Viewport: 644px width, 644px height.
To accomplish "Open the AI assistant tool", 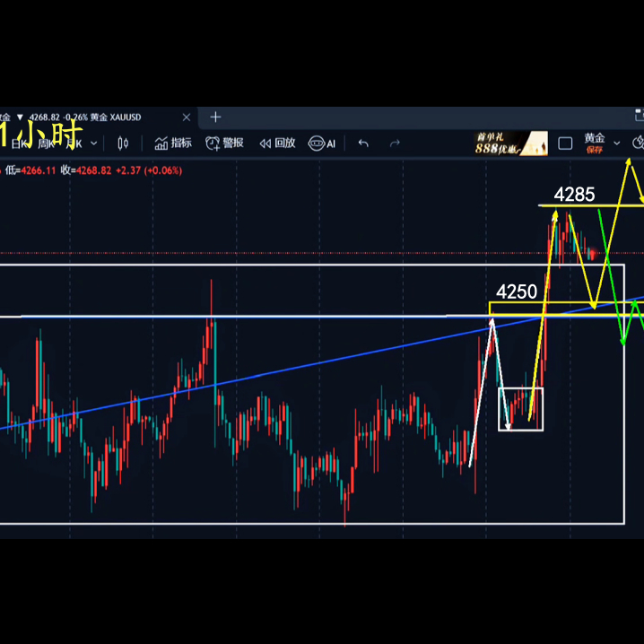I will pyautogui.click(x=322, y=144).
